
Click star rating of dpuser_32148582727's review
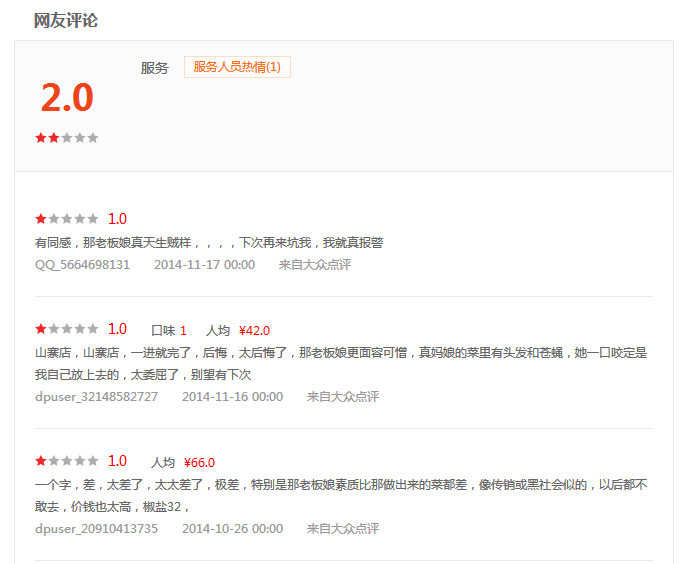tap(67, 329)
